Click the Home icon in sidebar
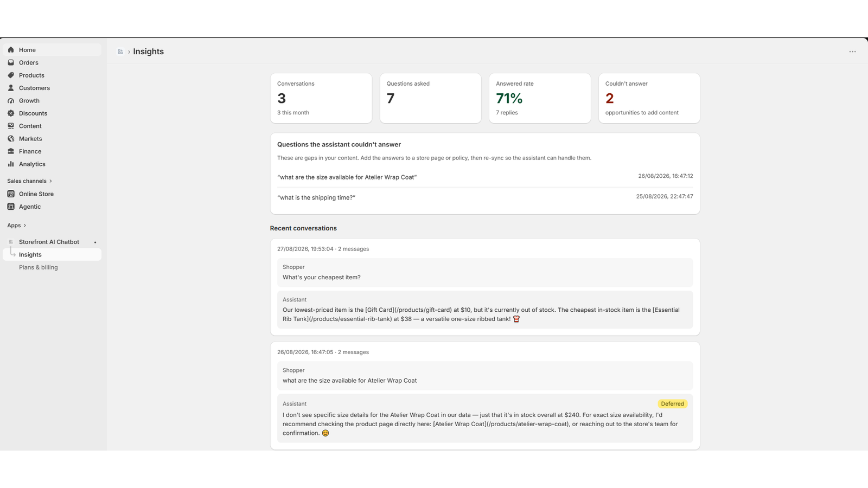This screenshot has height=488, width=868. point(11,50)
